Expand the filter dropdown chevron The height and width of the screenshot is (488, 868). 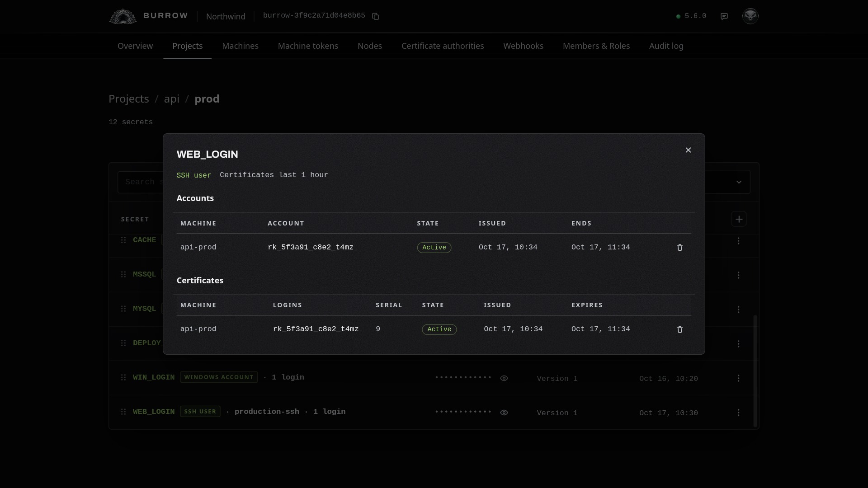pyautogui.click(x=739, y=182)
